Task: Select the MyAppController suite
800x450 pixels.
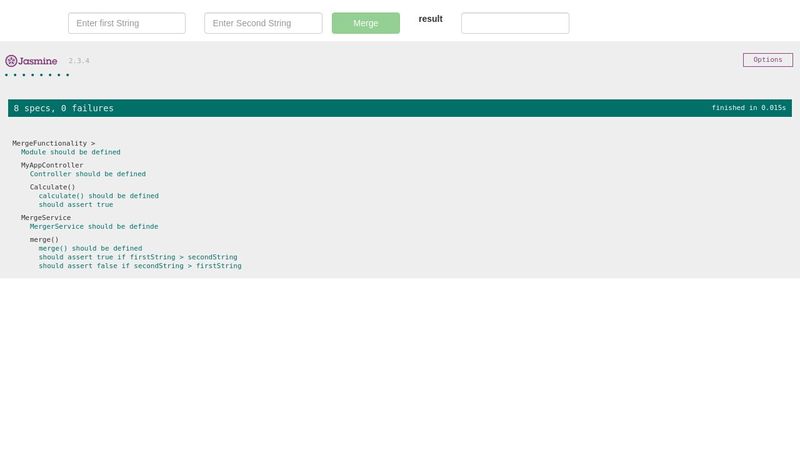Action: click(52, 165)
